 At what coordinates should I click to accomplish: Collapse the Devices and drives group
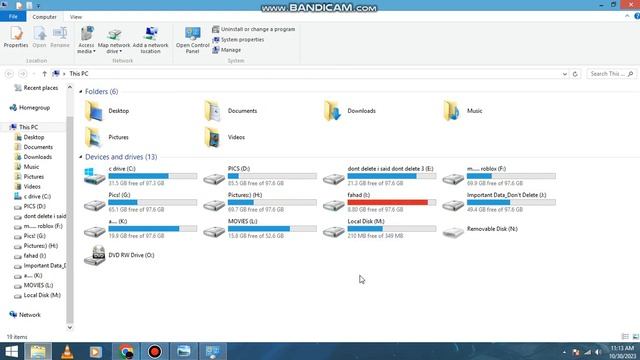click(81, 157)
